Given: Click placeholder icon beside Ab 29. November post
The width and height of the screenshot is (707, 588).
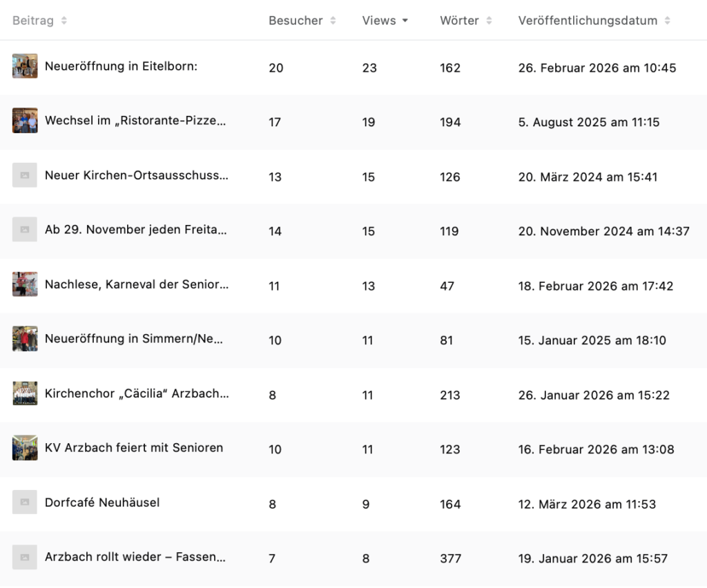Looking at the screenshot, I should click(25, 230).
